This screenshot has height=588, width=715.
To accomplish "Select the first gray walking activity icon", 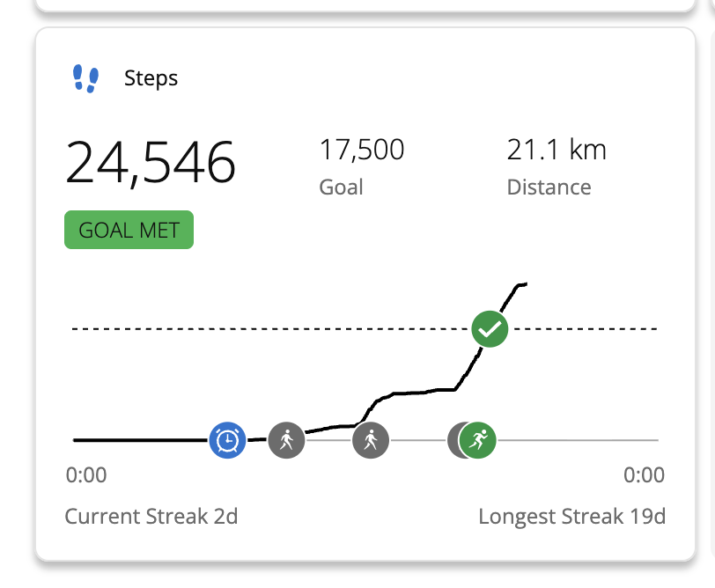I will [285, 439].
